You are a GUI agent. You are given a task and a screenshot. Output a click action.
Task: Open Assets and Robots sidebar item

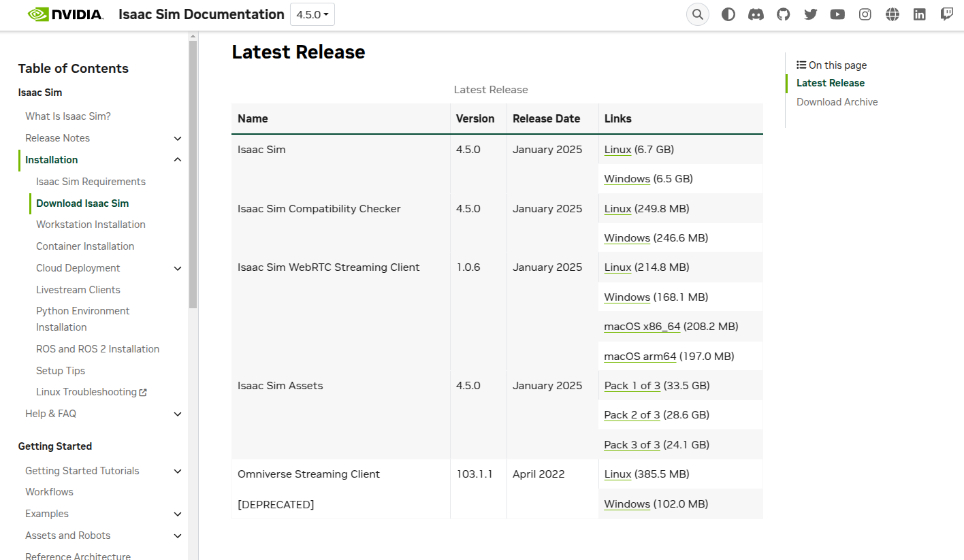click(x=68, y=536)
